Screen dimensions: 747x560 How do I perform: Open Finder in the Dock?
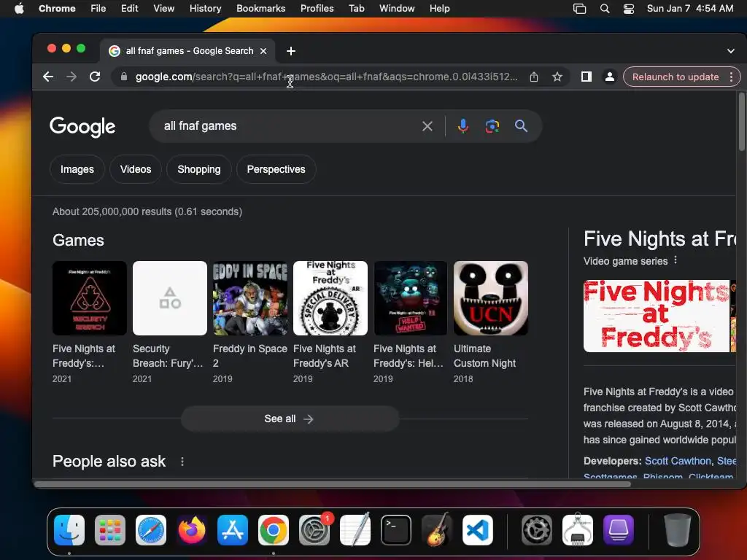tap(69, 530)
